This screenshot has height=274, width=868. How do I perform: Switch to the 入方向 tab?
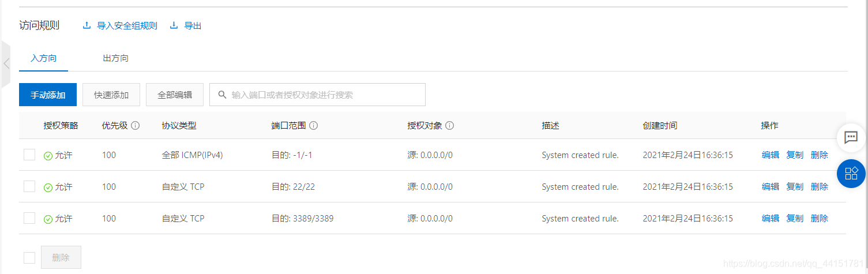pyautogui.click(x=44, y=58)
